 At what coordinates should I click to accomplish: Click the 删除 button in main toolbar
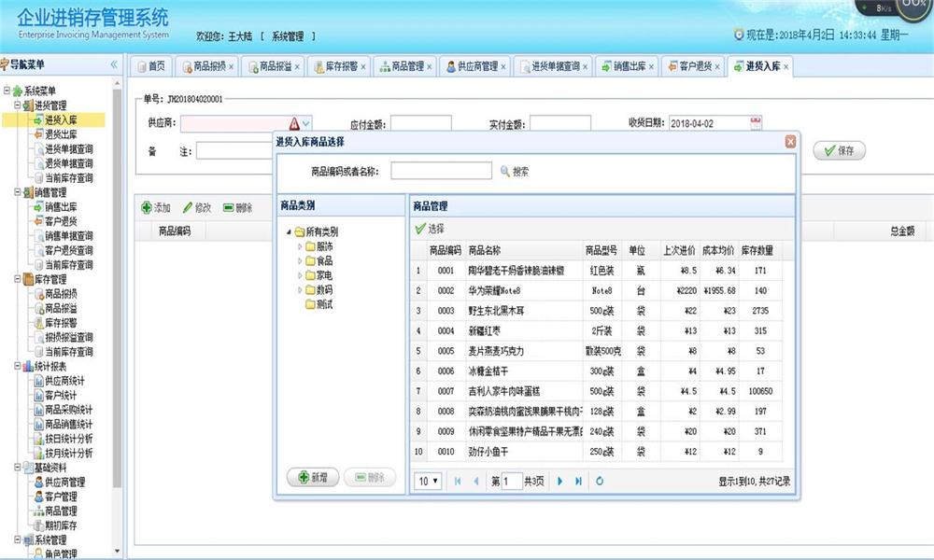tap(237, 207)
